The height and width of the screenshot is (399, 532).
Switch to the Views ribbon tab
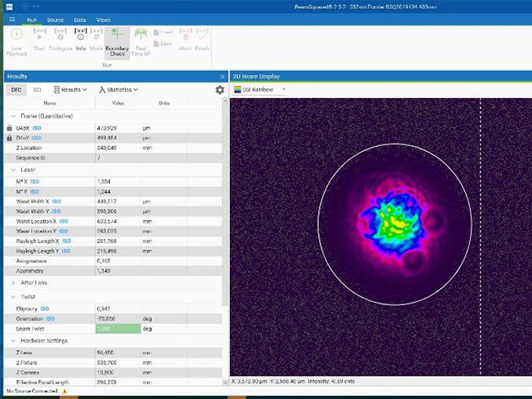(x=103, y=19)
